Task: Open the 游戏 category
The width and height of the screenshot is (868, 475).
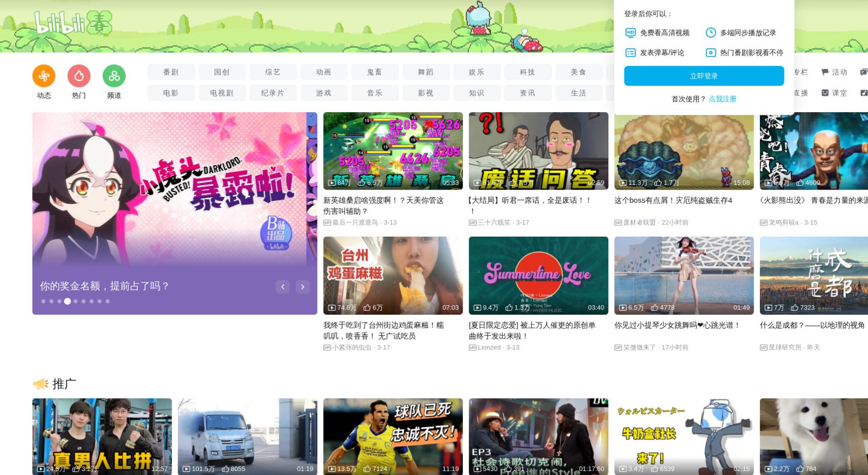Action: click(324, 93)
